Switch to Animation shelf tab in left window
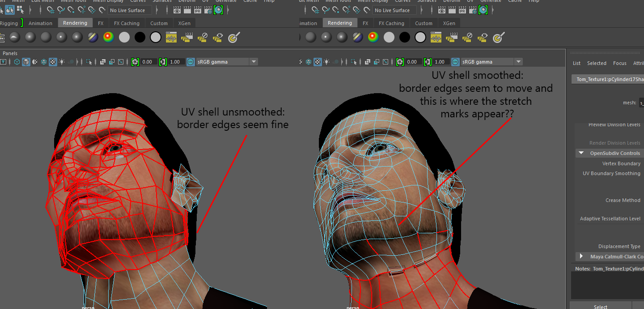Screen dimensions: 644x309 tap(40, 23)
